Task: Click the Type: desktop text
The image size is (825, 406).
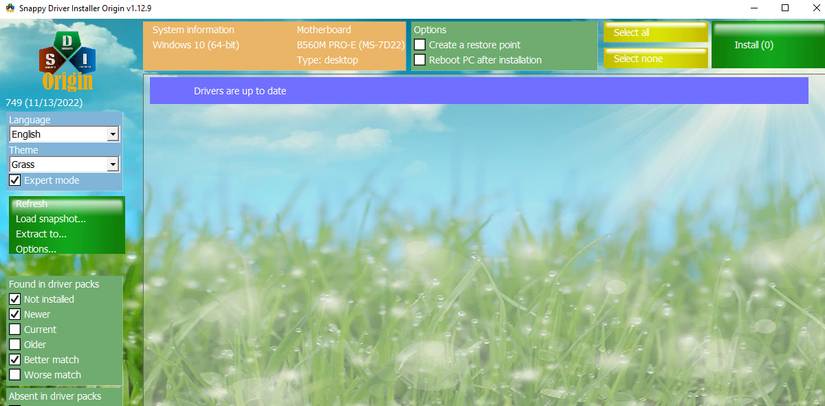Action: [327, 60]
